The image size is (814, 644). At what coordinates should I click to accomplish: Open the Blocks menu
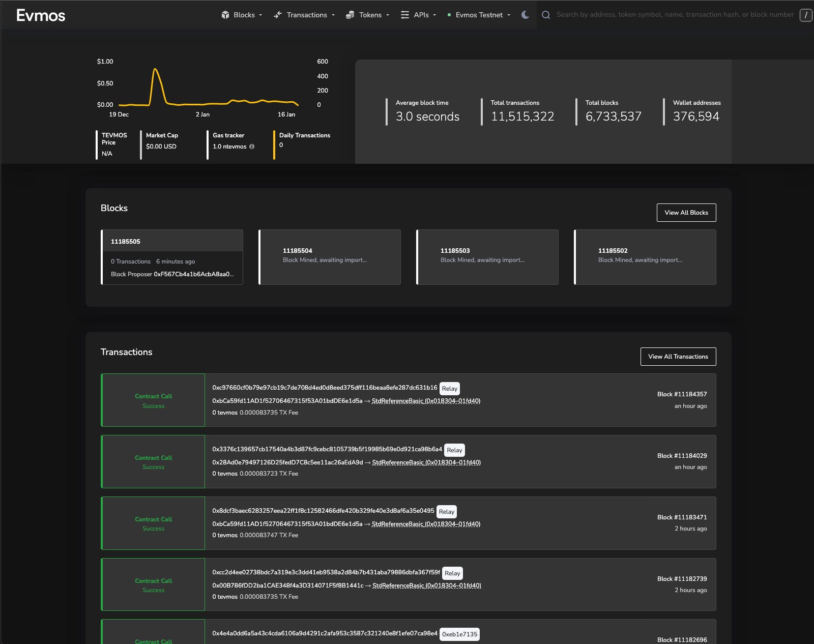[242, 15]
